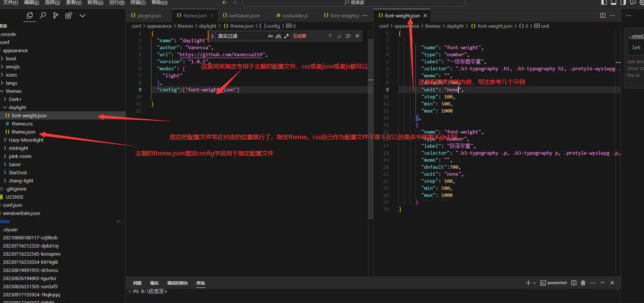This screenshot has height=303, width=644.
Task: Go to previous match in find widget
Action: click(330, 36)
